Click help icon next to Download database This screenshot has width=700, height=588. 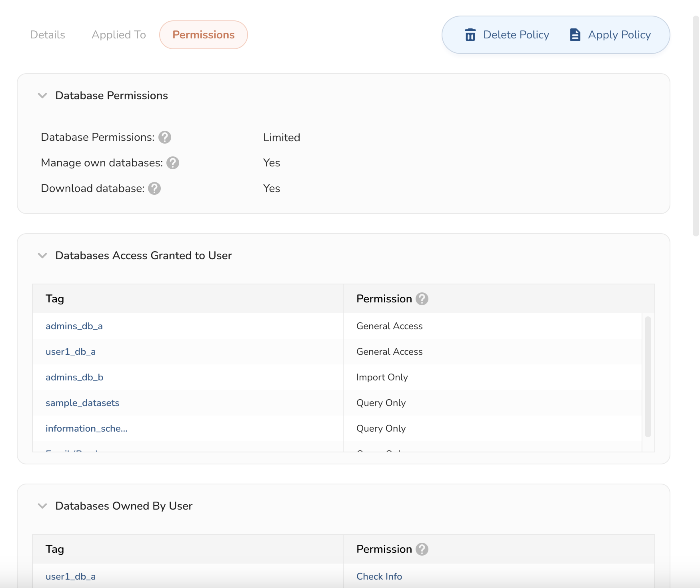point(154,188)
